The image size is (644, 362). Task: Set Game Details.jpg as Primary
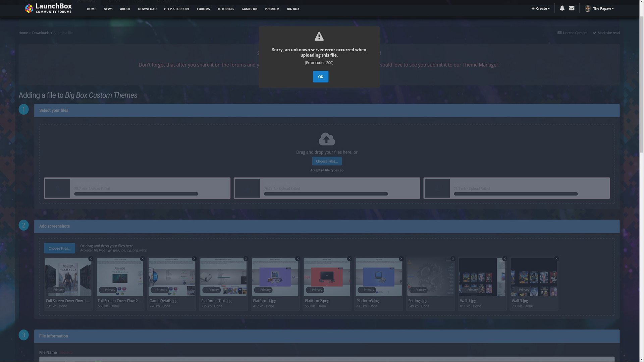(x=159, y=290)
